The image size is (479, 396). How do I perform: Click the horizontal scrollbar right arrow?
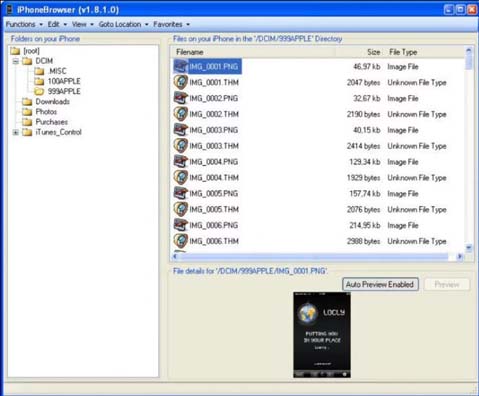tap(460, 256)
